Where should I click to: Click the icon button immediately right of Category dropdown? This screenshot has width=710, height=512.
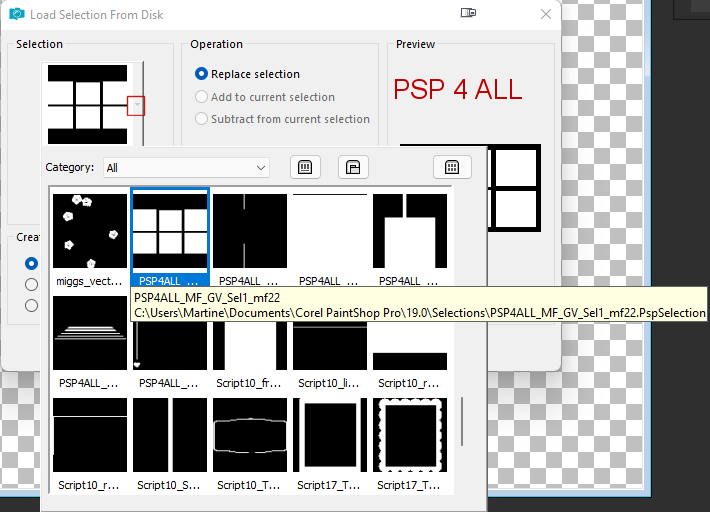(307, 167)
